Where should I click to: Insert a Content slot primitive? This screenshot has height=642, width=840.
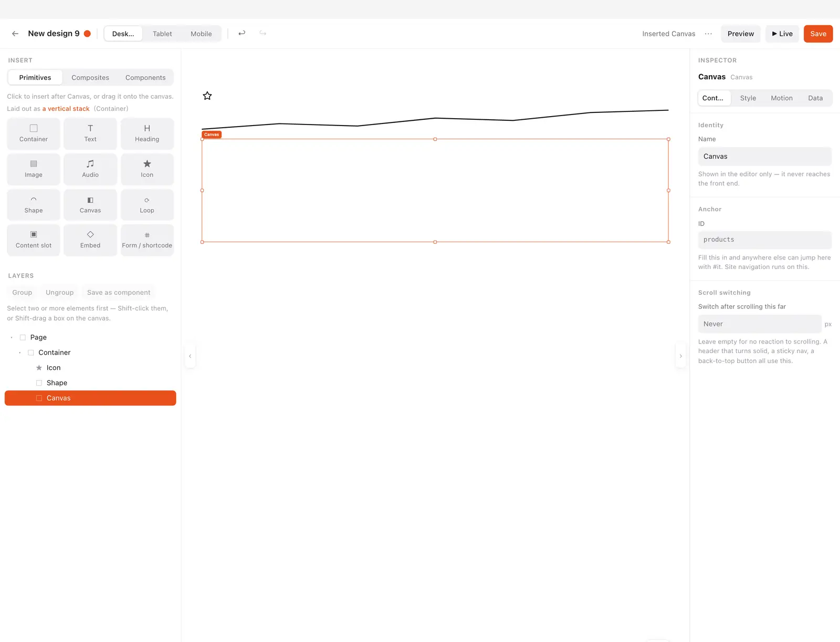[34, 240]
